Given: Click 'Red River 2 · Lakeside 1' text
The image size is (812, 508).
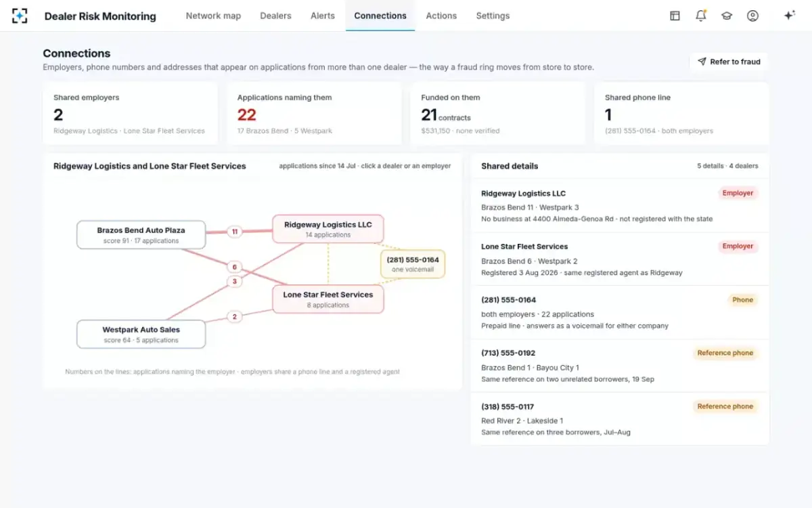Looking at the screenshot, I should click(x=522, y=421).
